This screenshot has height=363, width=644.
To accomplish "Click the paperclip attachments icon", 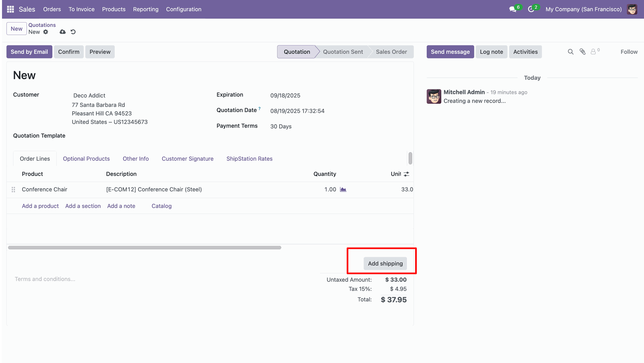I will [583, 52].
